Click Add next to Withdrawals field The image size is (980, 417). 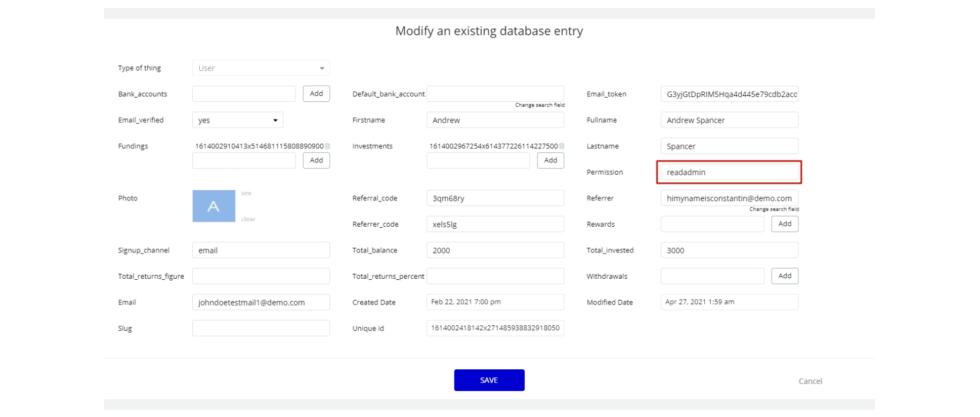(x=785, y=276)
